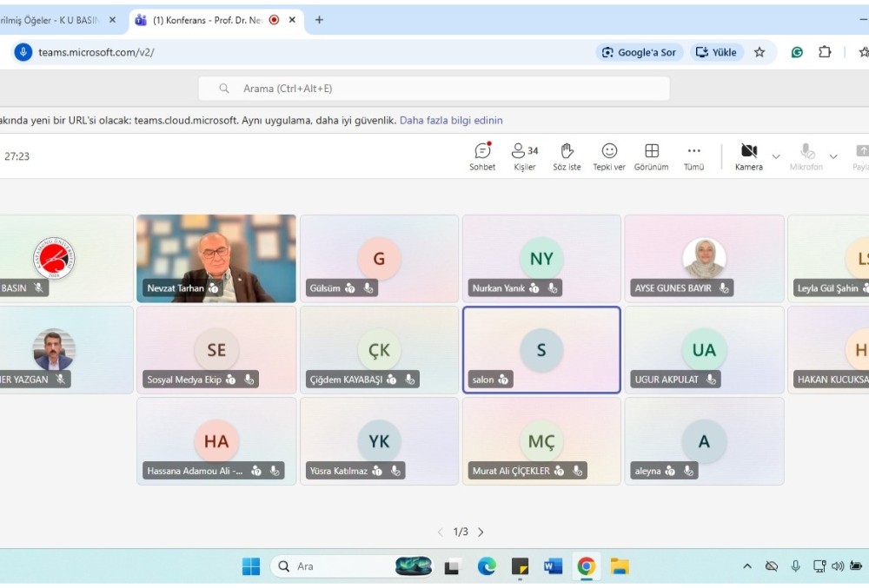The height and width of the screenshot is (588, 869).
Task: Toggle the Mikrofon button
Action: (x=806, y=156)
